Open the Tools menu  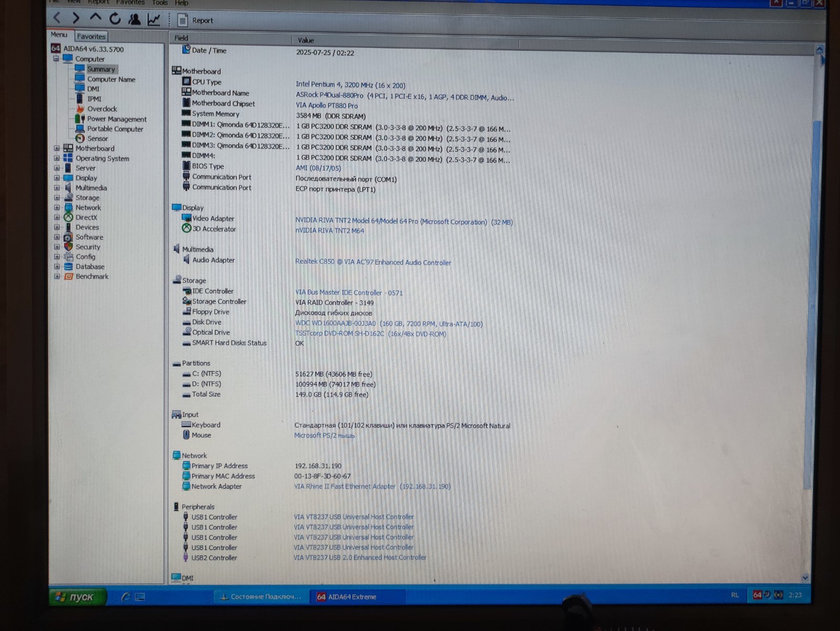coord(160,3)
